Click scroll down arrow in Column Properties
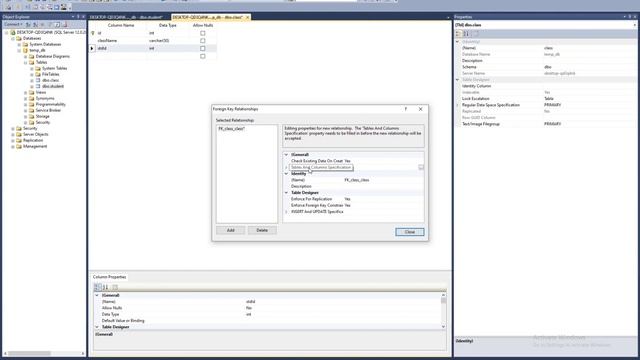This screenshot has width=640, height=360. pos(443,327)
